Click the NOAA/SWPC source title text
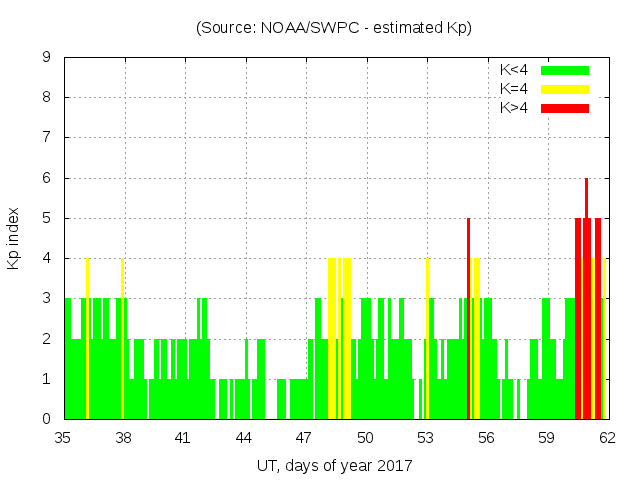640x480 pixels. (334, 28)
